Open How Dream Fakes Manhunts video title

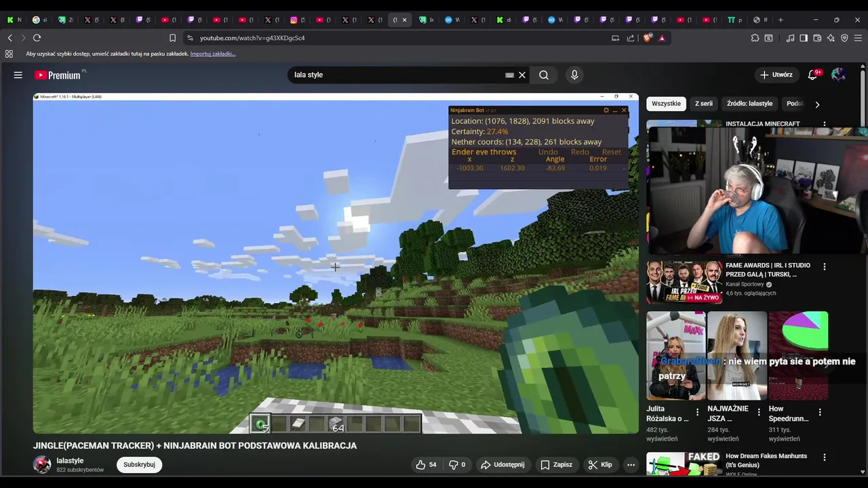(x=766, y=461)
